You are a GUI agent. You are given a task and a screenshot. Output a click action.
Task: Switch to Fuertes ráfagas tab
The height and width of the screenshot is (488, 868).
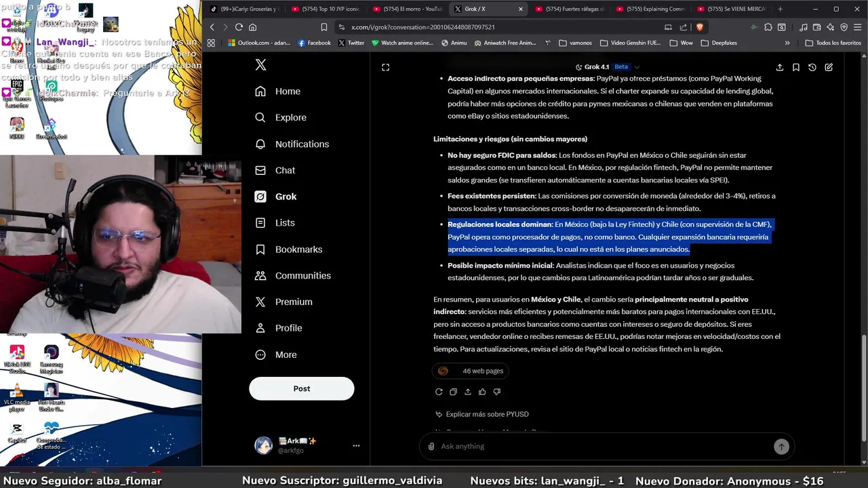[x=568, y=9]
